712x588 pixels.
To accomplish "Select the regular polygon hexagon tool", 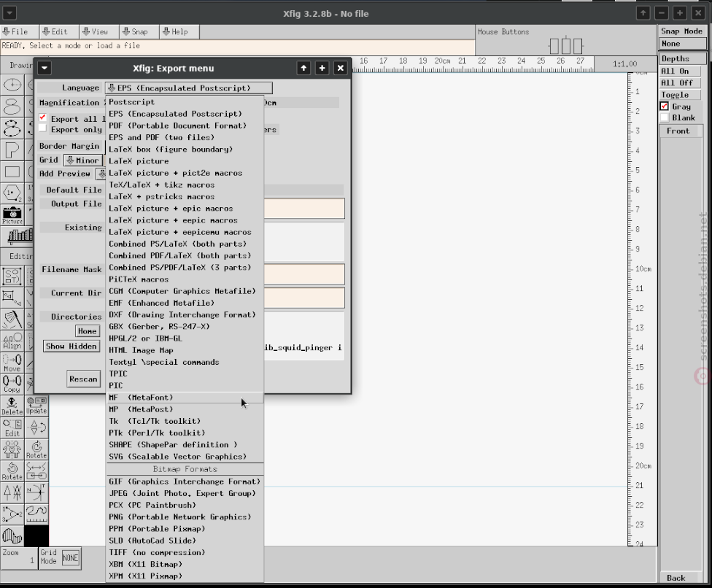I will pyautogui.click(x=12, y=193).
